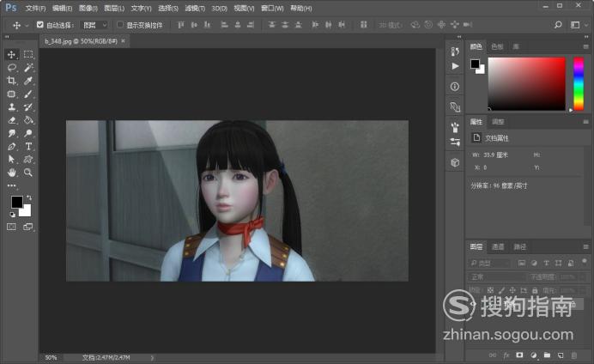Open the layer blend mode dropdown
The width and height of the screenshot is (594, 364).
click(496, 277)
